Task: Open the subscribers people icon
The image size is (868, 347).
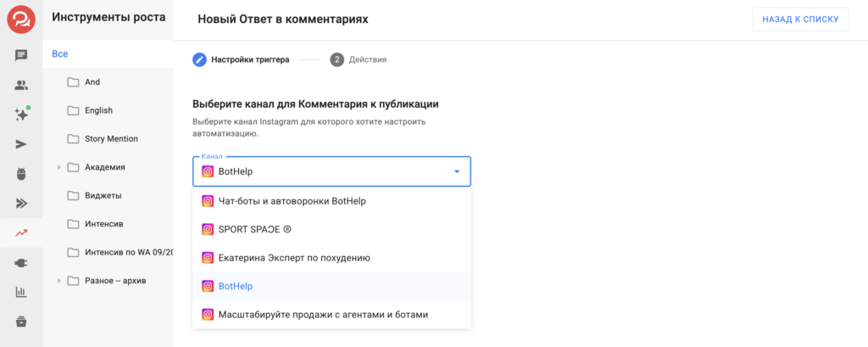Action: [21, 85]
